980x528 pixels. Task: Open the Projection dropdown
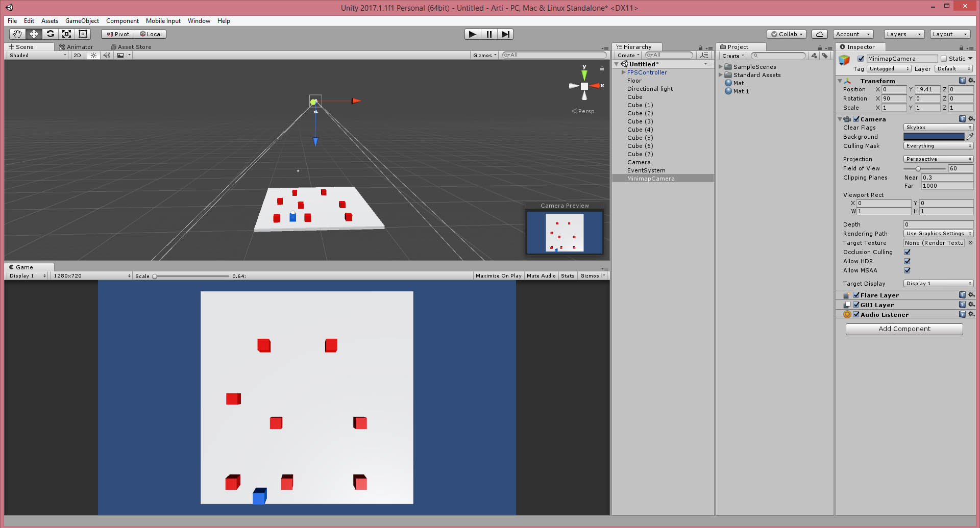pos(938,159)
